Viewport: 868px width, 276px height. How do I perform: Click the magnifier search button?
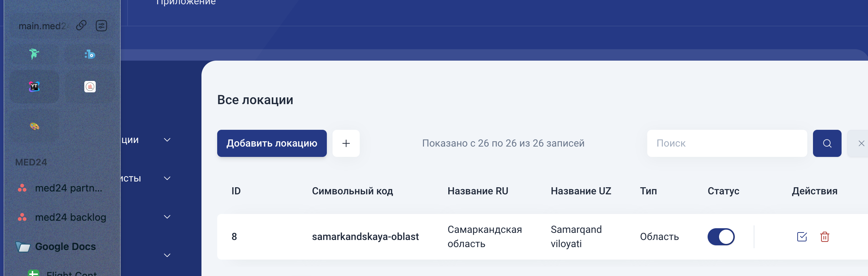click(827, 143)
